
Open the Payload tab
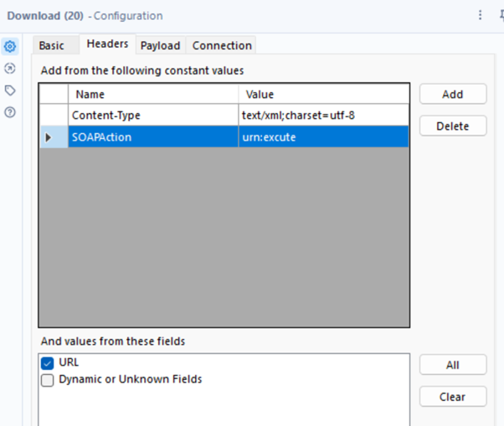click(160, 45)
